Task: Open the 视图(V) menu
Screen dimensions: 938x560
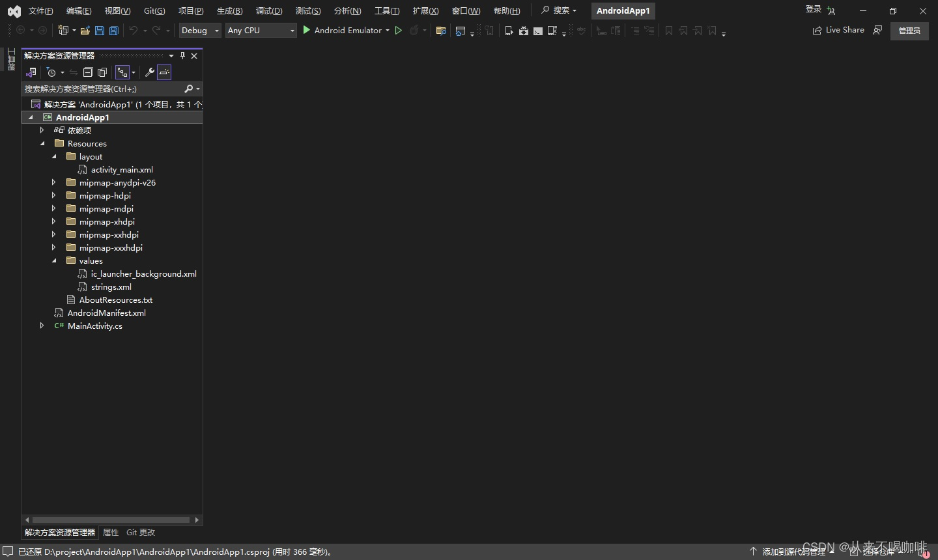Action: point(117,11)
